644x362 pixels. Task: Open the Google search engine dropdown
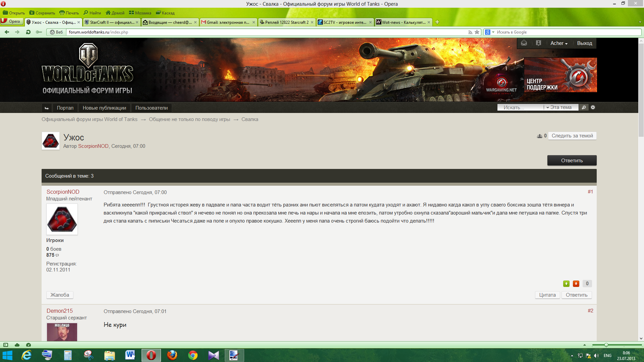490,32
